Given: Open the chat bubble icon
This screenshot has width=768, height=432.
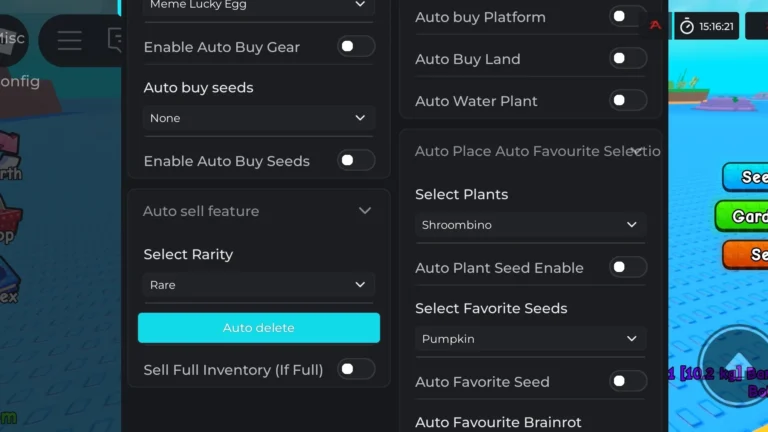Looking at the screenshot, I should tap(115, 40).
